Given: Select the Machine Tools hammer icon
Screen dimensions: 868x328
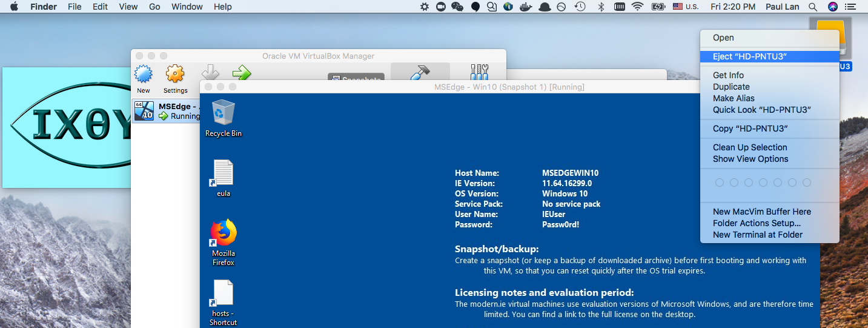Looking at the screenshot, I should [x=420, y=74].
